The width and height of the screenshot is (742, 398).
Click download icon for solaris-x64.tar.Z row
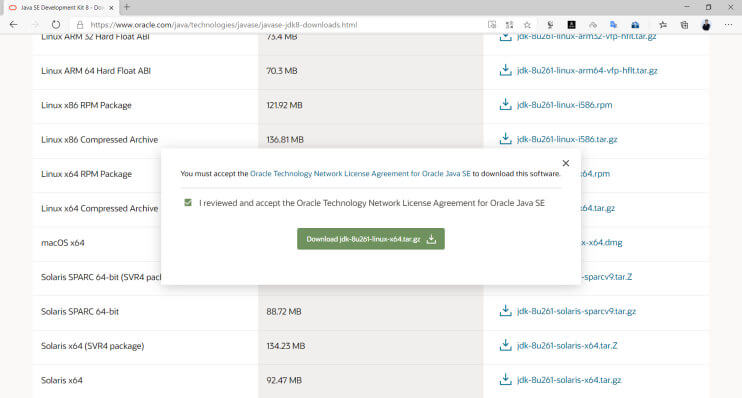[505, 345]
